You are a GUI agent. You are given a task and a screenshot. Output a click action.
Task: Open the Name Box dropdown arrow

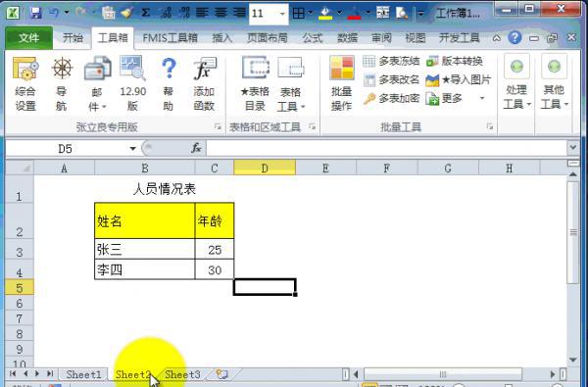(132, 149)
